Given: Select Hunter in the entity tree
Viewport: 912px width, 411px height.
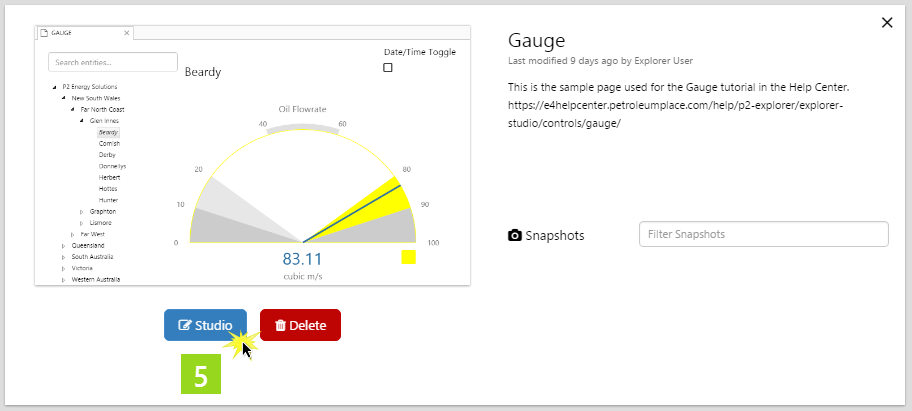Looking at the screenshot, I should [x=108, y=200].
